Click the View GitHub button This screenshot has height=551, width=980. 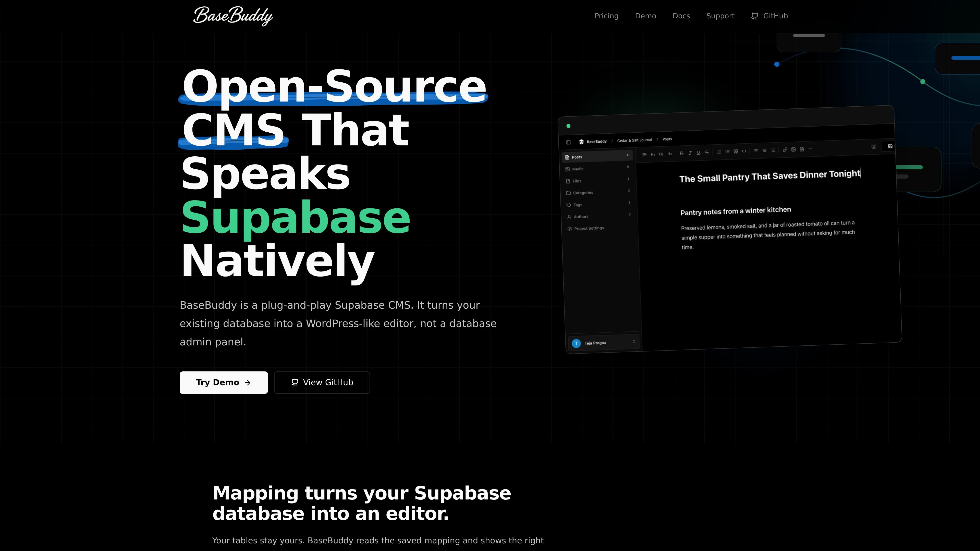[322, 383]
